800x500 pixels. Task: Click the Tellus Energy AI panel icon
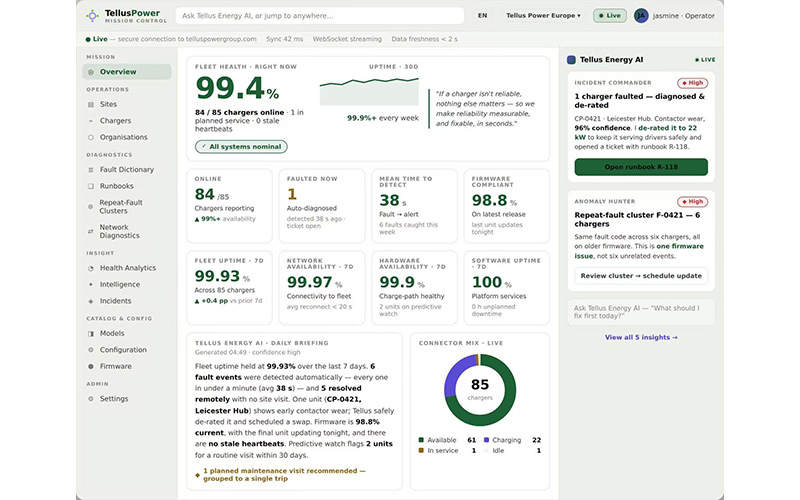tap(571, 60)
